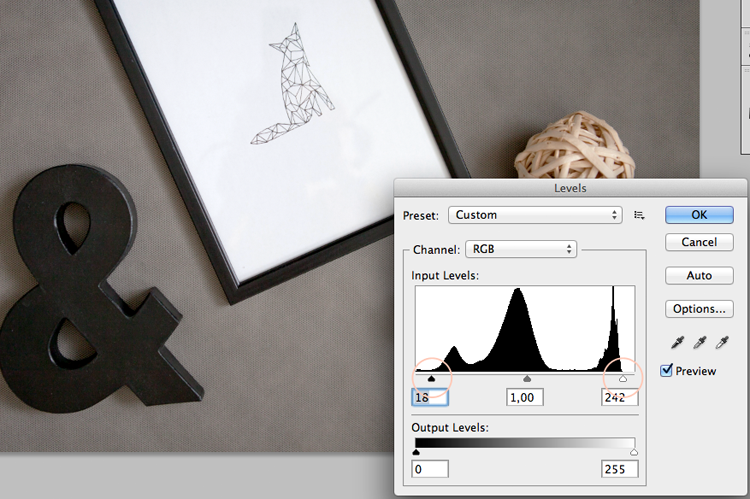Select the gray point eyedropper

coord(700,342)
